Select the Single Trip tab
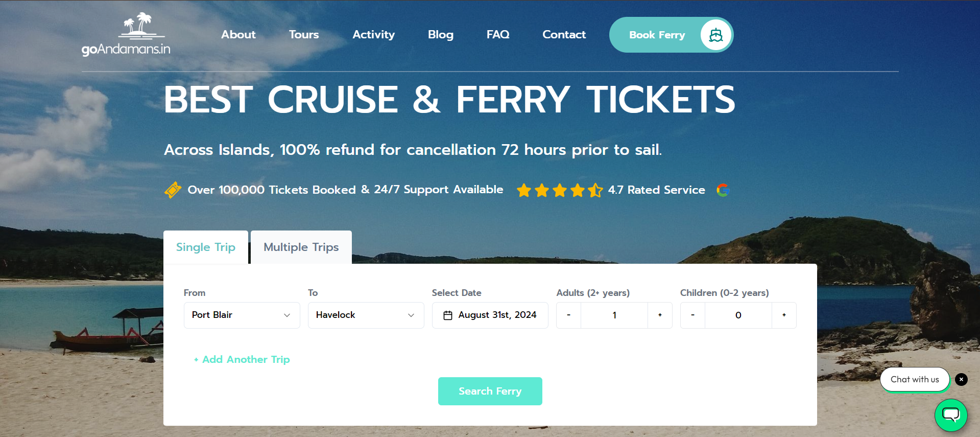This screenshot has height=437, width=980. 205,247
